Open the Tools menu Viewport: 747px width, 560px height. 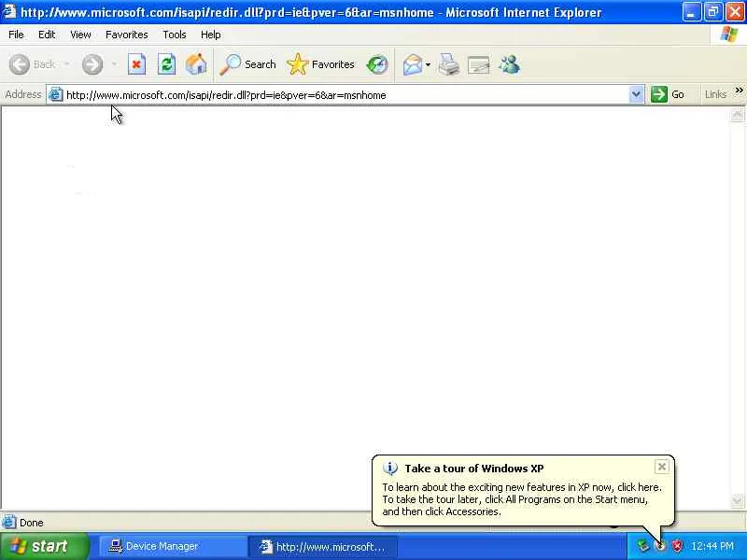(x=175, y=35)
